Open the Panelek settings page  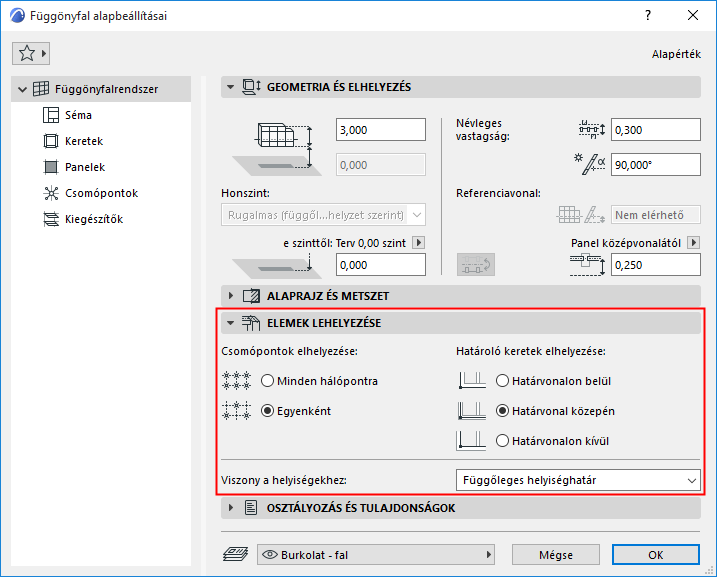85,167
